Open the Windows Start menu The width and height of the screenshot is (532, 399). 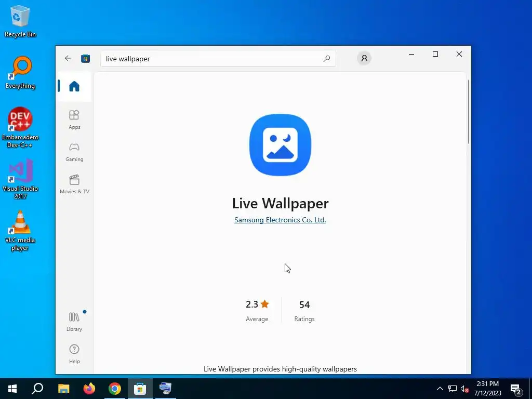point(12,389)
